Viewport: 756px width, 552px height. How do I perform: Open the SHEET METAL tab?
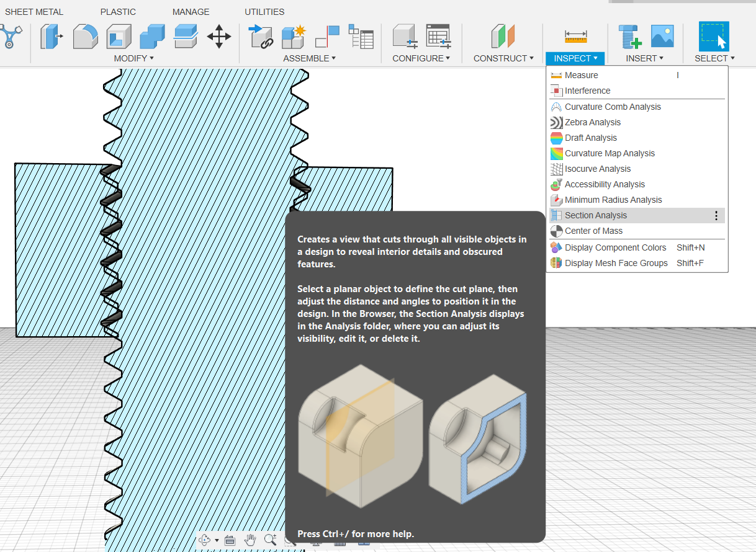34,12
